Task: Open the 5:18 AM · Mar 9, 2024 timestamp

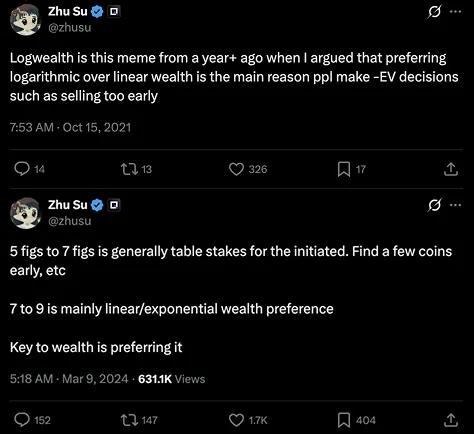Action: [x=69, y=379]
